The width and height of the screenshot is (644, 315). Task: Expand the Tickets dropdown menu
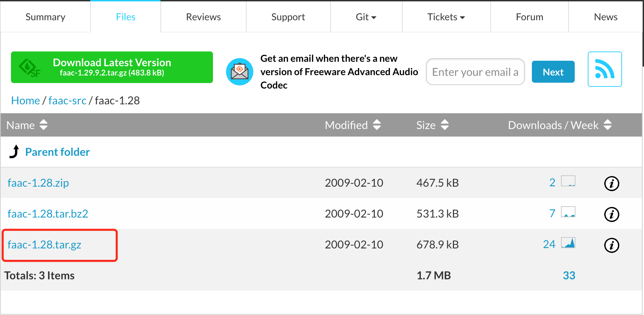pos(446,17)
